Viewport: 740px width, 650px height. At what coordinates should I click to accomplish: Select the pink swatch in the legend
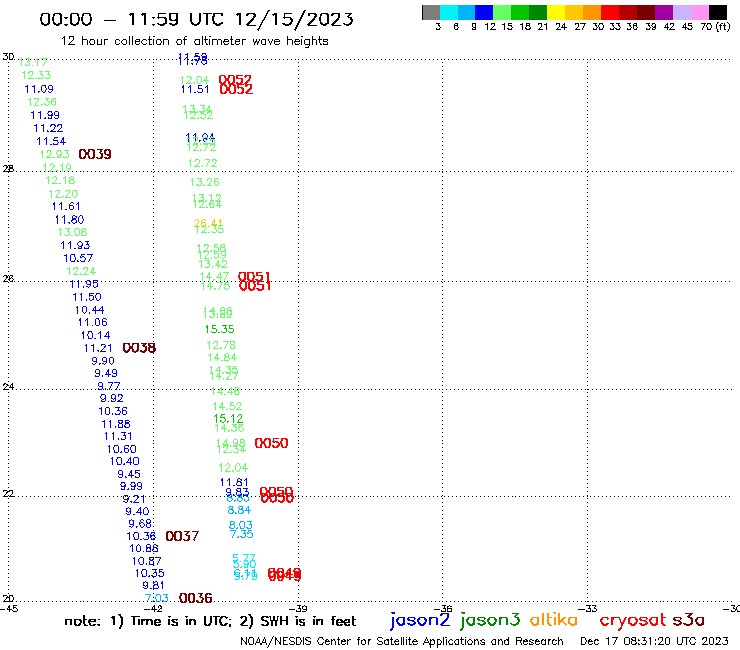(x=700, y=12)
